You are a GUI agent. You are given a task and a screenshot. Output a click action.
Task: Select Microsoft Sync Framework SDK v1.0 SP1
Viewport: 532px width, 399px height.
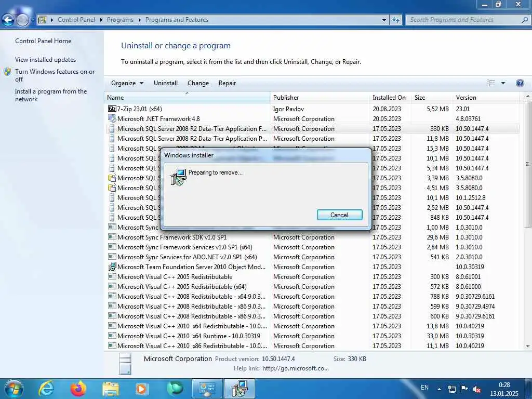312,237
